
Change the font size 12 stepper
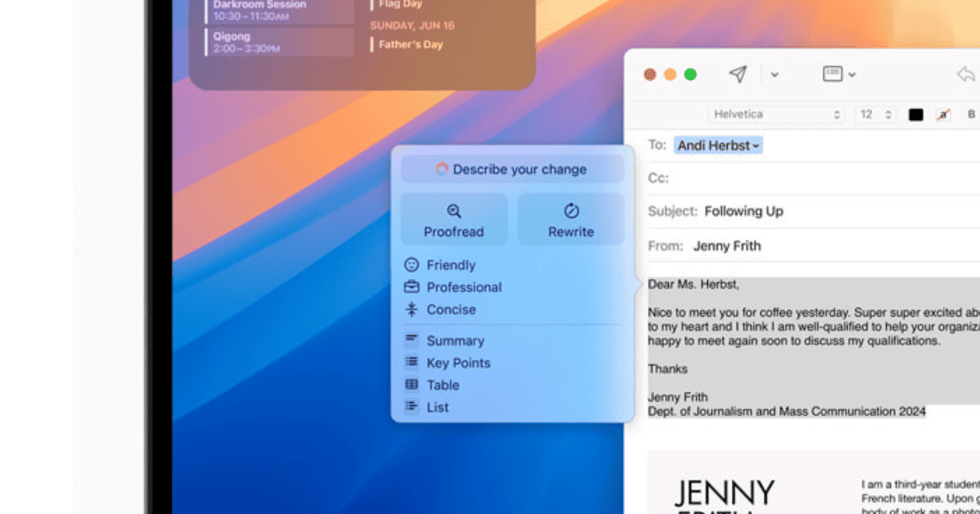pos(888,115)
